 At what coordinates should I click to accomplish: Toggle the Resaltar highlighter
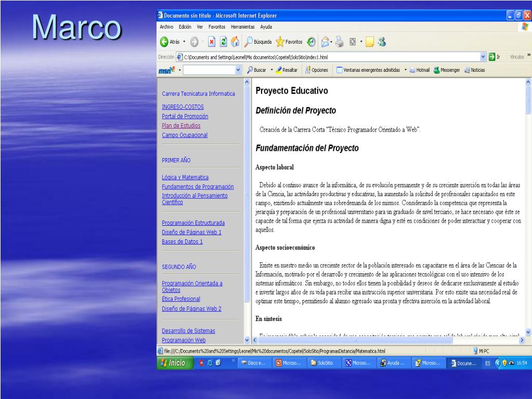tap(287, 70)
